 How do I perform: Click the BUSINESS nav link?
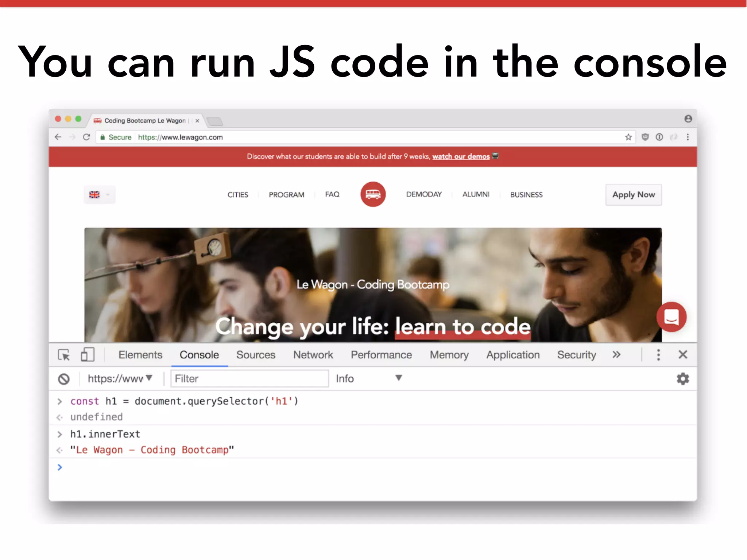click(x=526, y=195)
